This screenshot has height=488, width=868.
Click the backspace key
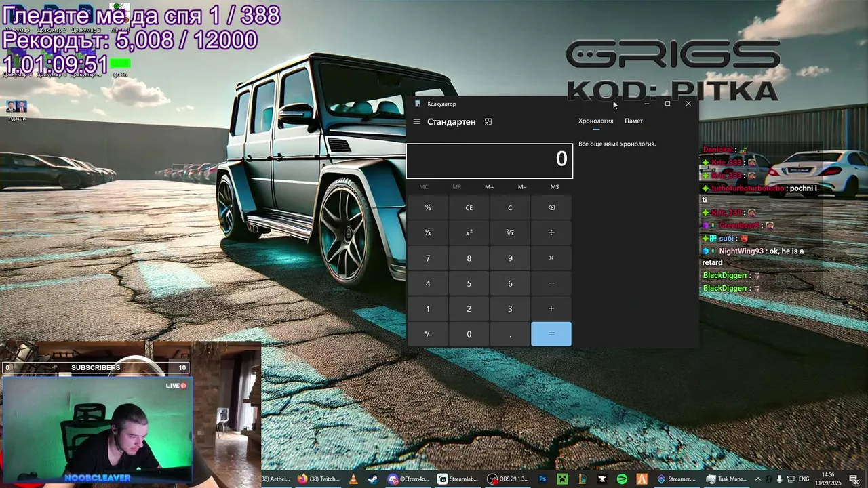tap(551, 208)
